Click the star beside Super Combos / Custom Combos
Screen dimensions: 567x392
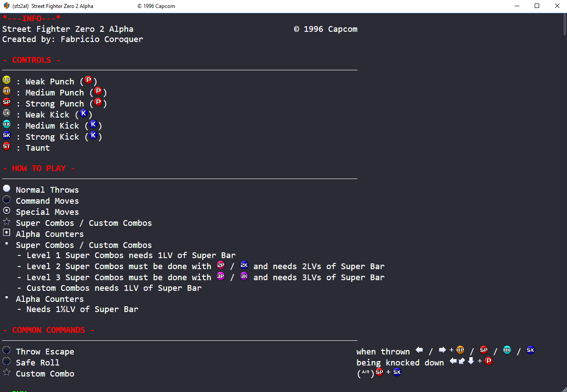click(x=7, y=222)
